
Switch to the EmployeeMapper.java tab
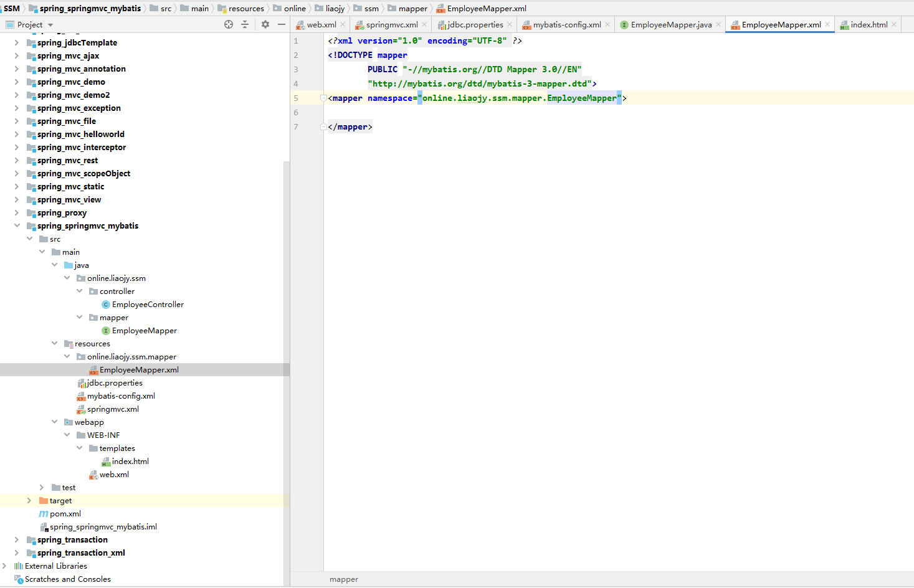click(x=671, y=25)
